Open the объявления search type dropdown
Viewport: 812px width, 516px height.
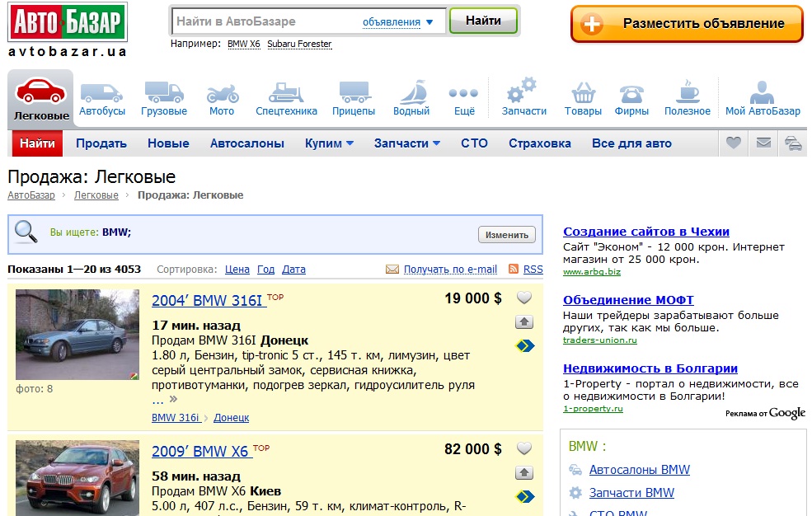[x=397, y=22]
